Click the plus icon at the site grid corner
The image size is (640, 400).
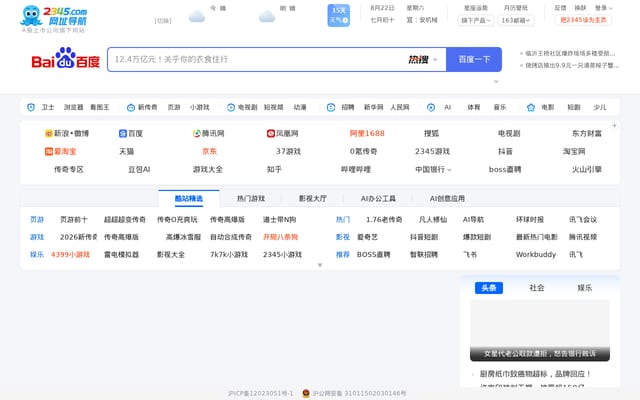pyautogui.click(x=614, y=125)
